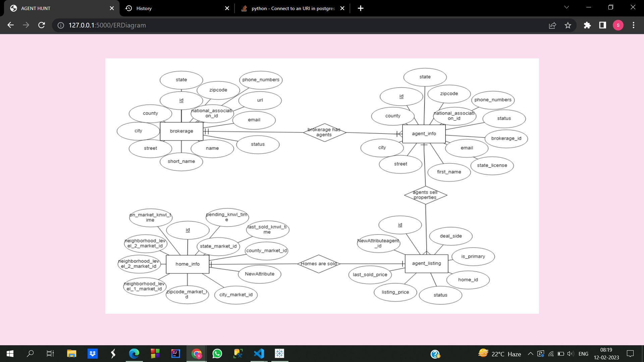Expand the tab search dropdown arrow
This screenshot has width=644, height=362.
[x=567, y=7]
